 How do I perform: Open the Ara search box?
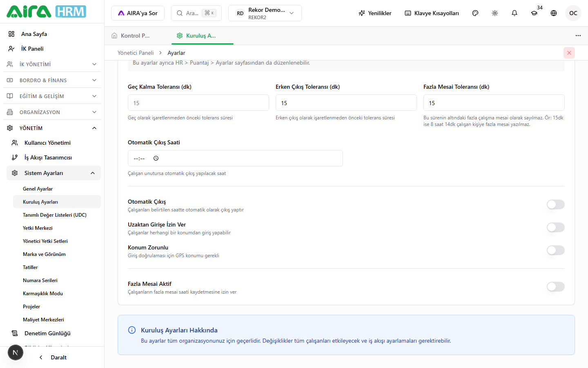196,13
